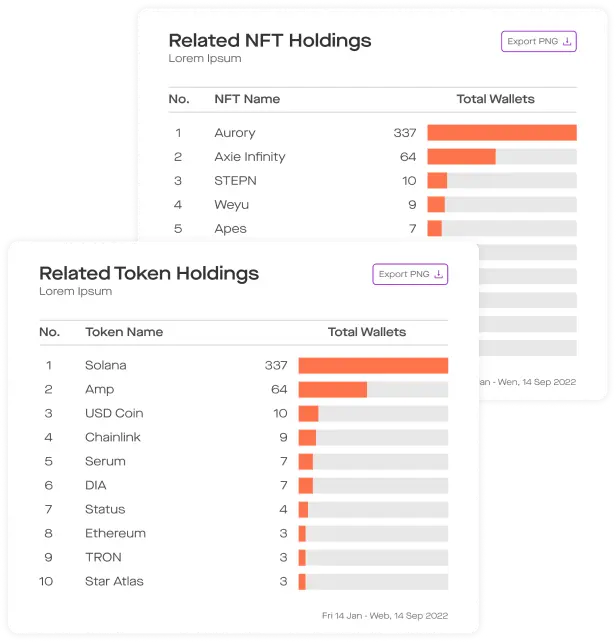This screenshot has height=642, width=616.
Task: Export the Token Holdings chart as PNG
Action: [x=410, y=274]
